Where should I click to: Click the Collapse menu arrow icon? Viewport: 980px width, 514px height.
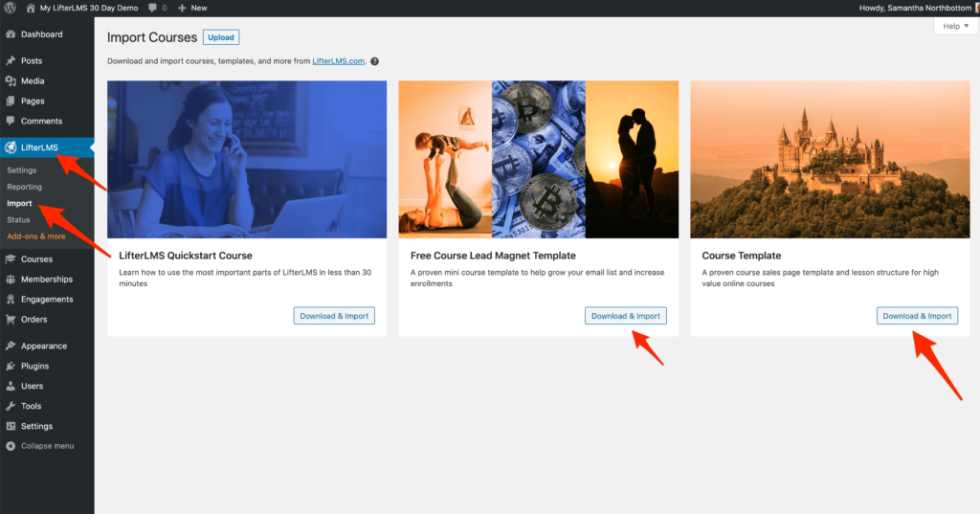(11, 446)
